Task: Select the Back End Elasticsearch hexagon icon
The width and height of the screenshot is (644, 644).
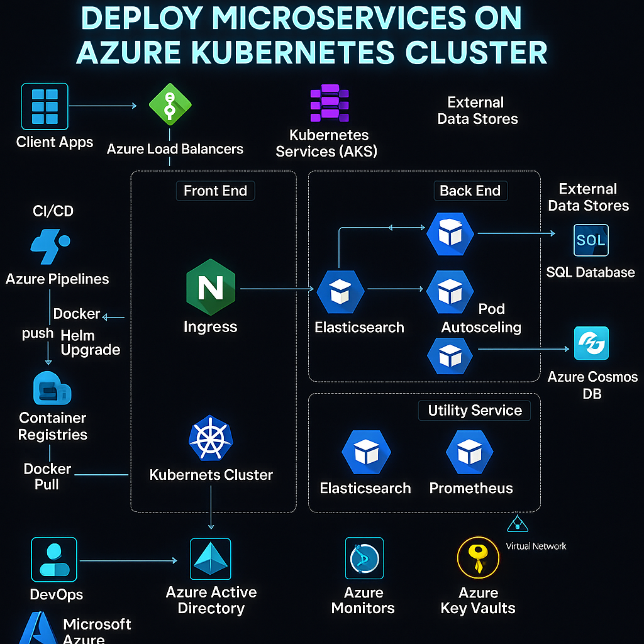Action: [x=340, y=292]
